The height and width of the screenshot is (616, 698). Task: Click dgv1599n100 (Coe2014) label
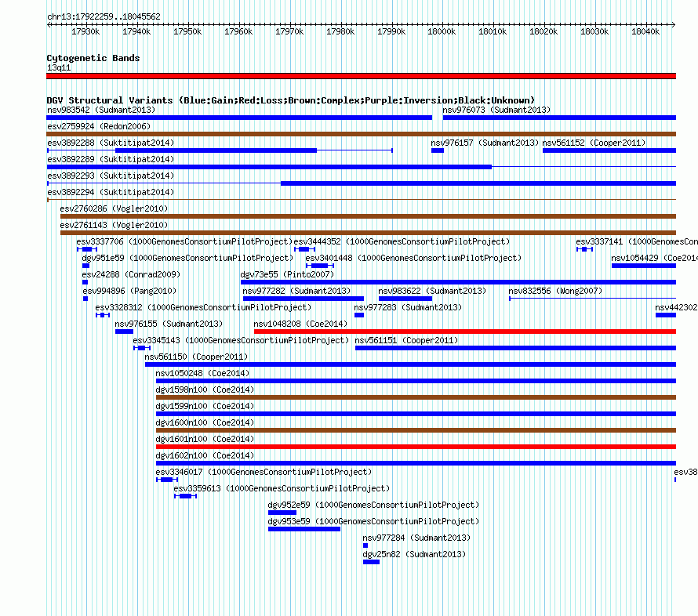(x=205, y=406)
